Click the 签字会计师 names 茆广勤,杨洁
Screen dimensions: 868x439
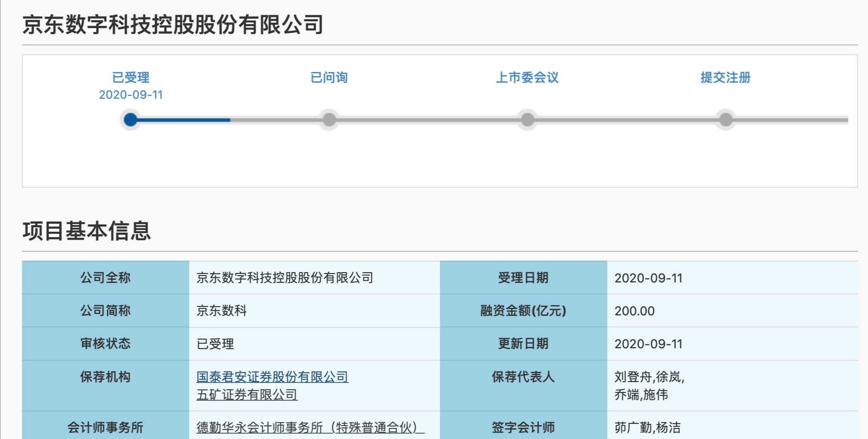(x=647, y=427)
